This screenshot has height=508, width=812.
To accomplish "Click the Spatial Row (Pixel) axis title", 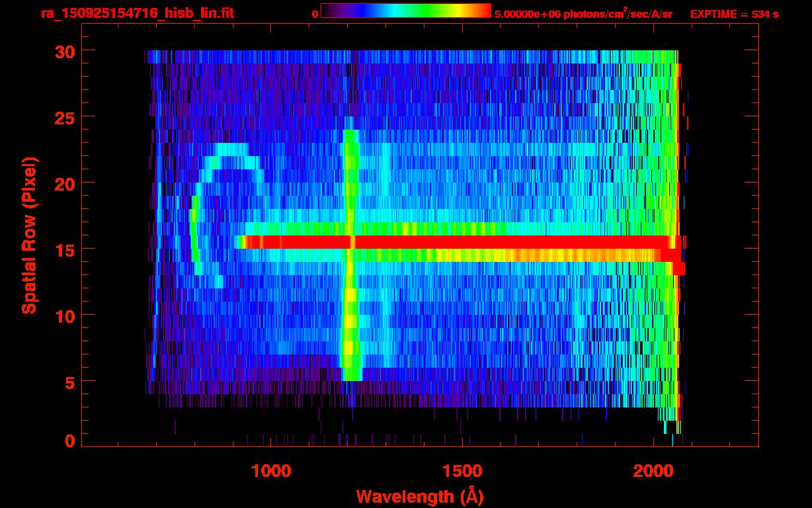I will coord(29,235).
